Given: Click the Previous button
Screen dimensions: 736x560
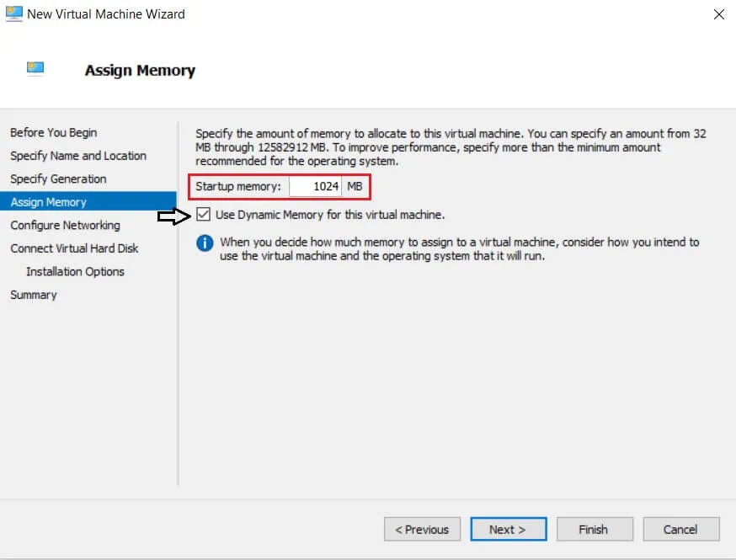Looking at the screenshot, I should 423,530.
